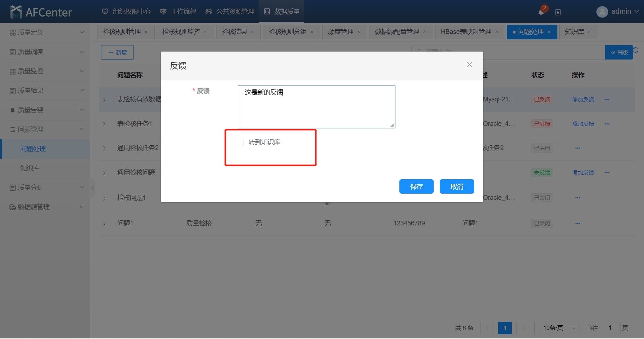
Task: Click the notification bell icon
Action: (x=541, y=12)
